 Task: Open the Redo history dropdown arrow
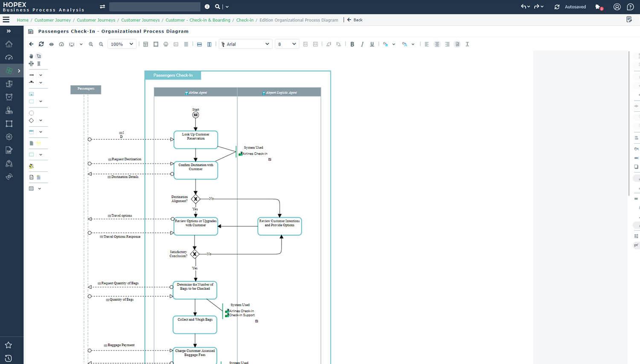point(542,7)
